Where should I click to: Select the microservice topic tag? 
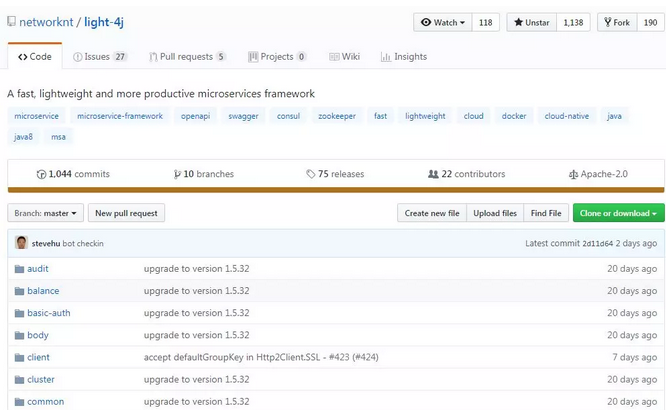tap(37, 116)
